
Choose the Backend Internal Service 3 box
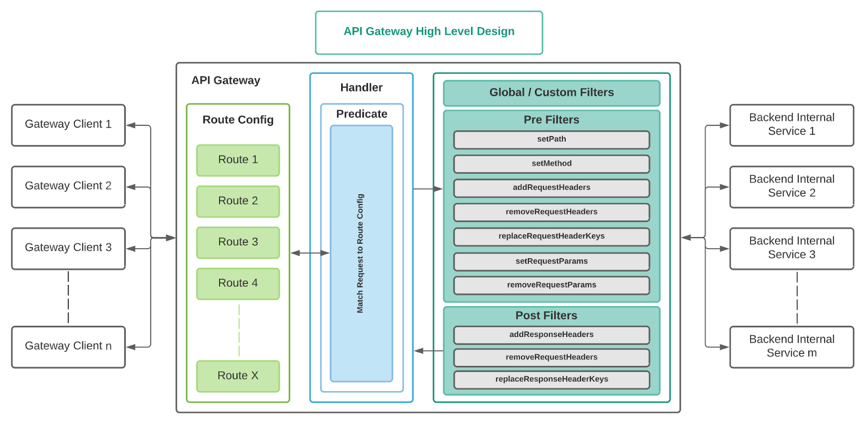(x=792, y=249)
